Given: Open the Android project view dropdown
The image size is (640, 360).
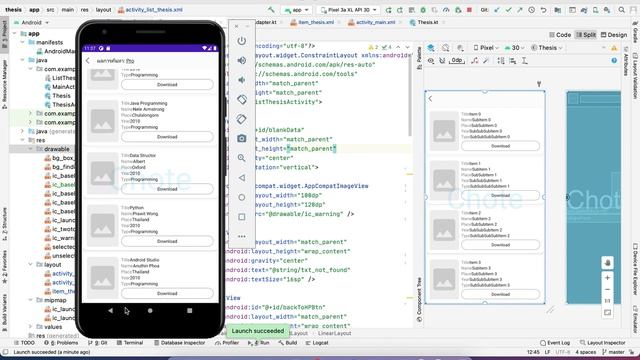Looking at the screenshot, I should pos(31,22).
